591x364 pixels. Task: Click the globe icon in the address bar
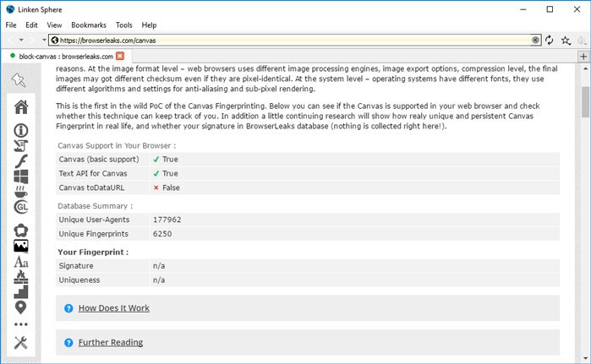point(55,40)
